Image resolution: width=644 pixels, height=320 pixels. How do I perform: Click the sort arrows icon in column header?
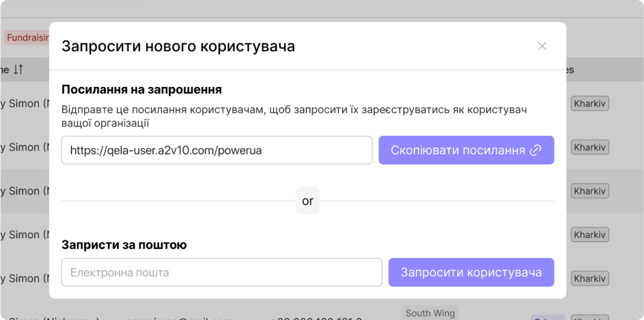click(x=18, y=70)
